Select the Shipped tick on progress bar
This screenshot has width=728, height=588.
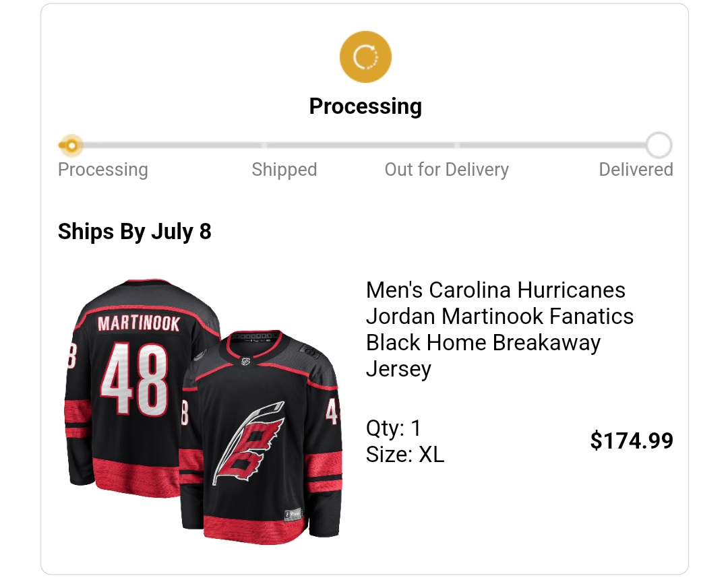click(x=264, y=145)
